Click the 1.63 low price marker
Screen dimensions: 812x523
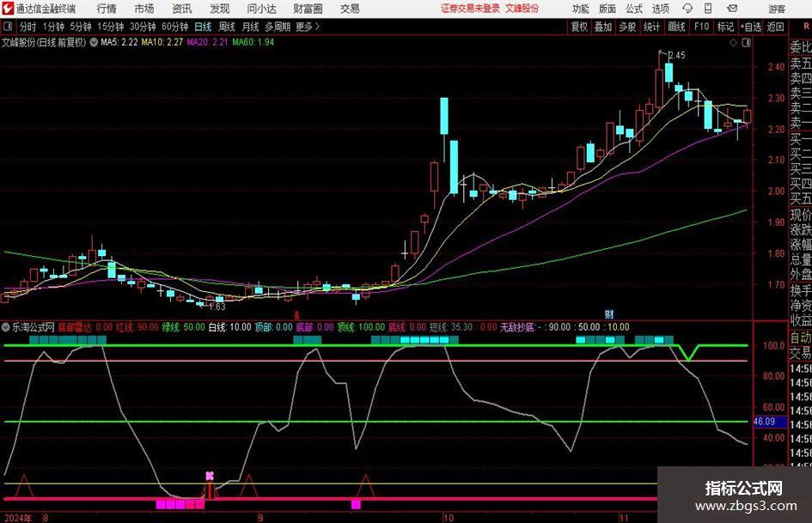point(217,307)
